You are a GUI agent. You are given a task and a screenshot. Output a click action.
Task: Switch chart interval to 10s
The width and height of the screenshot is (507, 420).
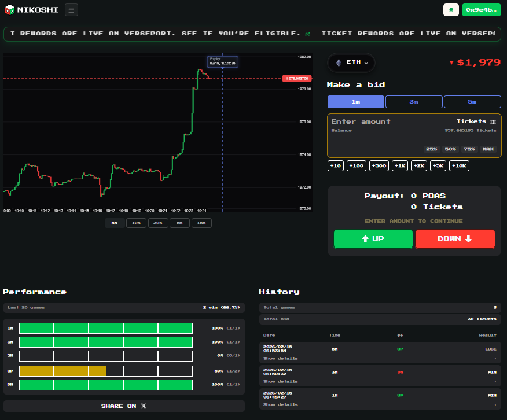136,223
